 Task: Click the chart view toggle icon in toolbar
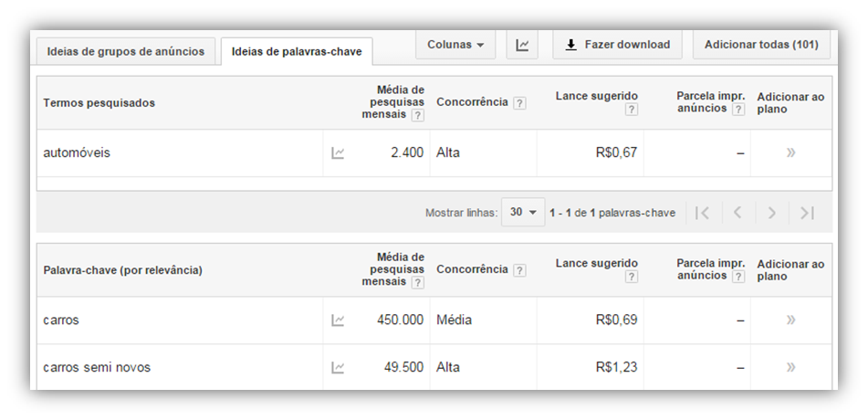(522, 45)
